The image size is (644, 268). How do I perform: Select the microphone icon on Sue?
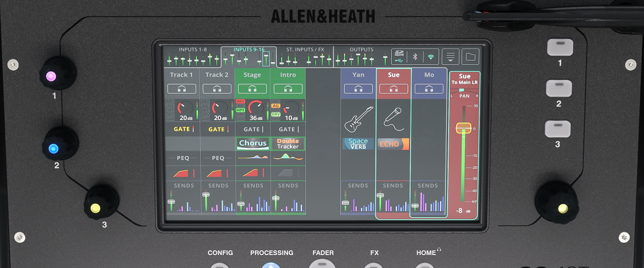pos(393,119)
